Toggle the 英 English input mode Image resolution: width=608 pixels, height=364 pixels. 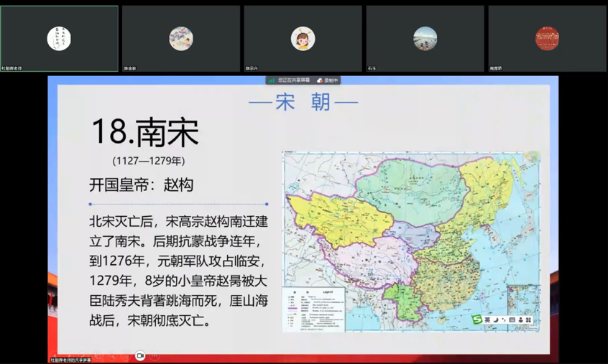487,320
